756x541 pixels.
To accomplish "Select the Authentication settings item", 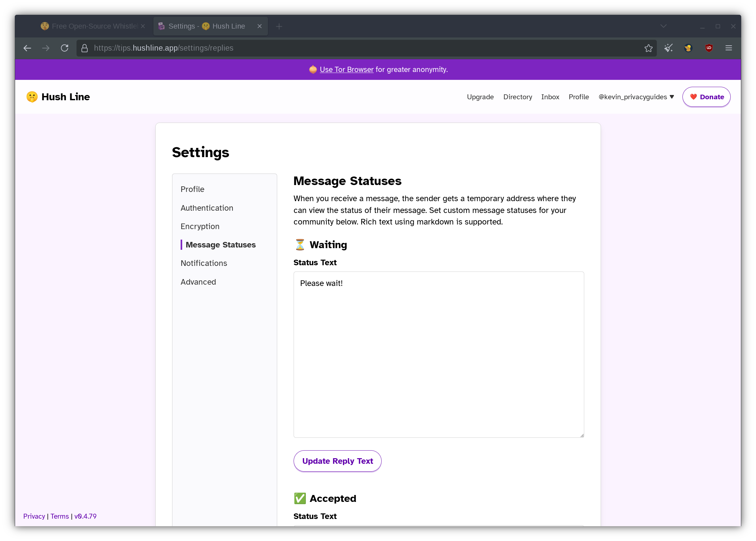I will click(207, 208).
